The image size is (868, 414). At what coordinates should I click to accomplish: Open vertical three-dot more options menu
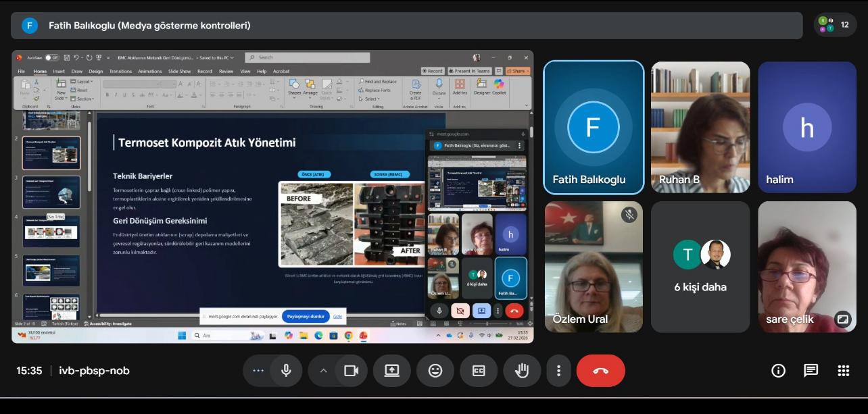coord(558,371)
